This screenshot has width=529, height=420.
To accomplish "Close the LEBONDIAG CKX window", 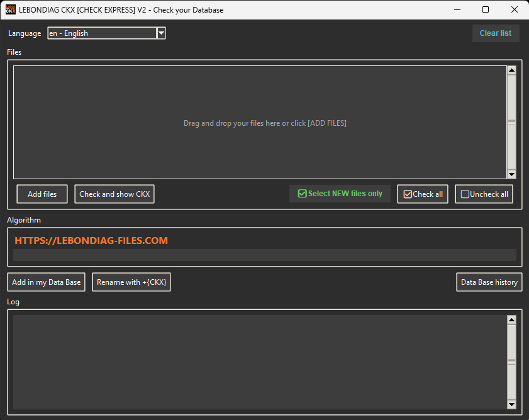I will click(x=514, y=9).
